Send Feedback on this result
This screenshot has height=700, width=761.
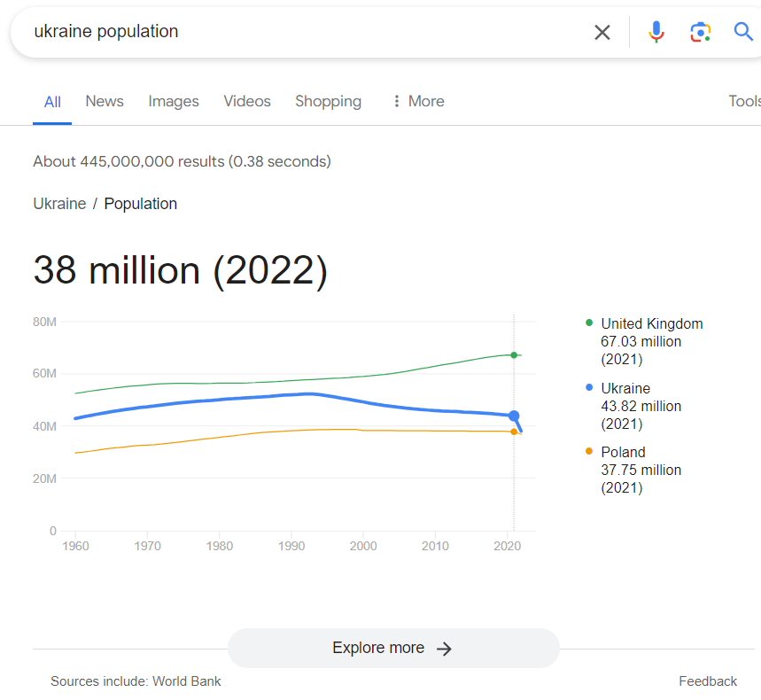[708, 681]
